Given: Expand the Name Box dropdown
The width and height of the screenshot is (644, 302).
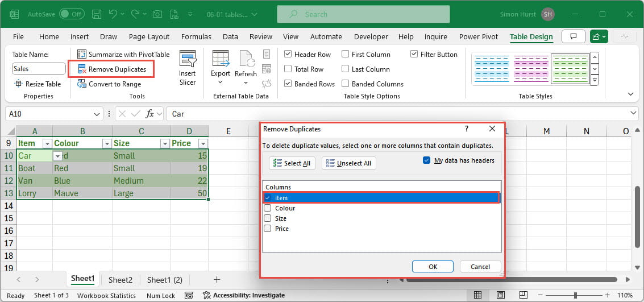Looking at the screenshot, I should tap(97, 114).
